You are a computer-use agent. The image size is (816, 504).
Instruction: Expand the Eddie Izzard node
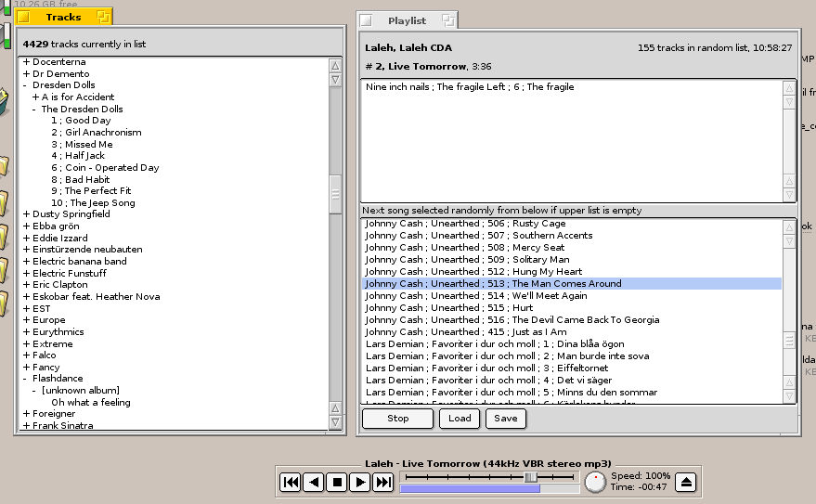[26, 239]
